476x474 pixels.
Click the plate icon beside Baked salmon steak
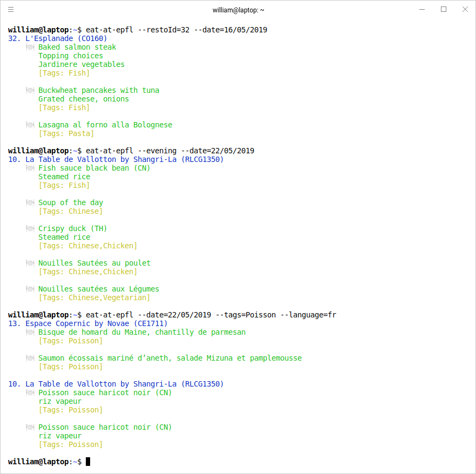(30, 48)
